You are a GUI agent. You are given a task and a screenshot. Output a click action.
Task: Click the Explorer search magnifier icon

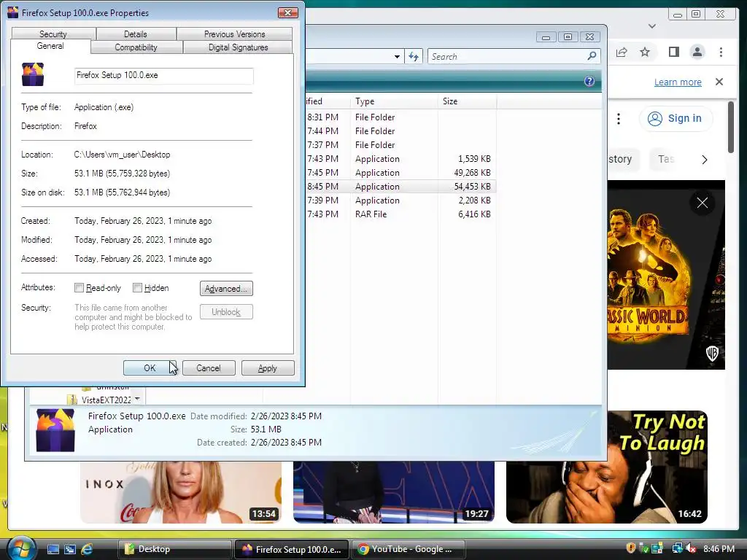point(592,56)
